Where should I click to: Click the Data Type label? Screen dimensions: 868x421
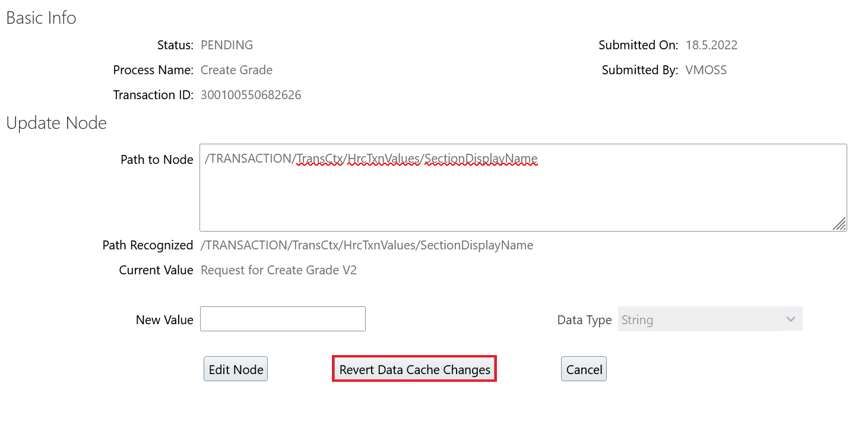point(584,319)
